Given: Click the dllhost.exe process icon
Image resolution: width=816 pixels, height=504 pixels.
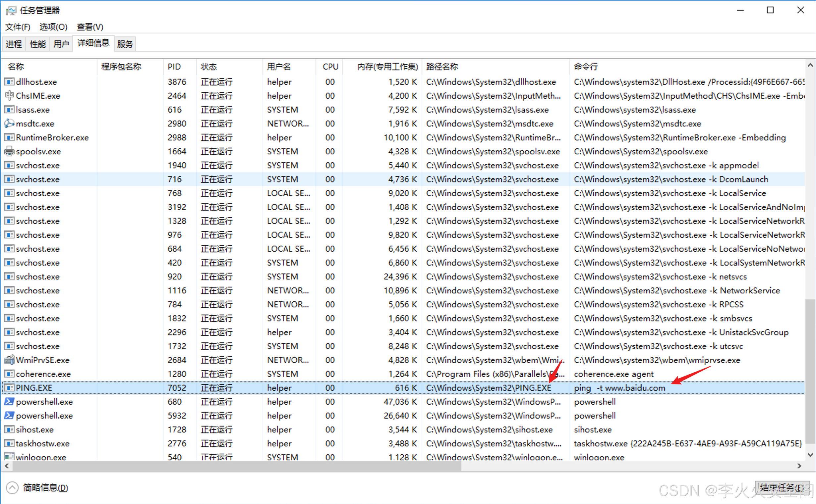Looking at the screenshot, I should click(9, 82).
